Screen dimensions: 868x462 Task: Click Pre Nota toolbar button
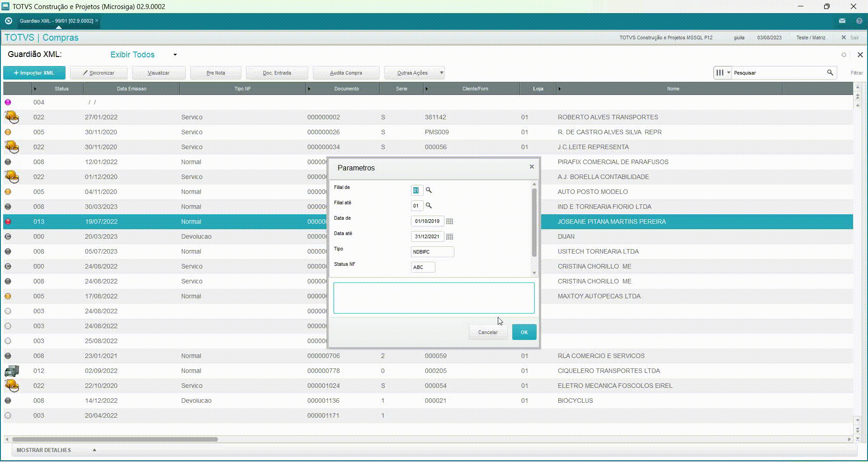point(216,73)
